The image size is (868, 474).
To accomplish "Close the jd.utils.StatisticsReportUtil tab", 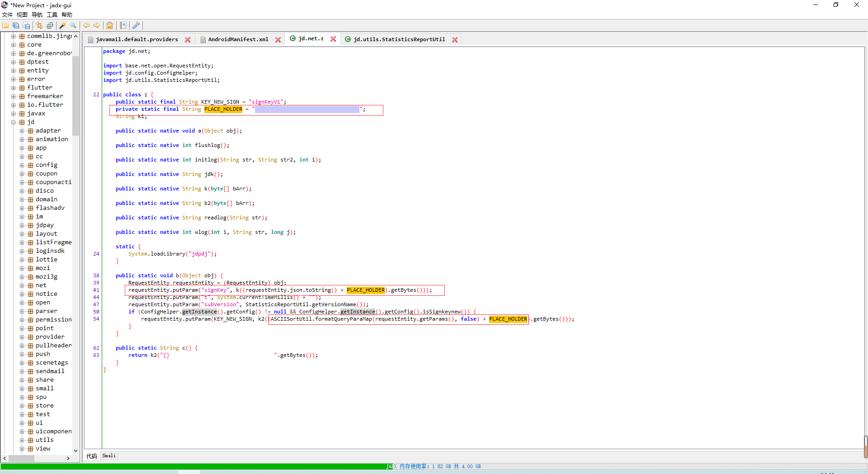I will click(x=455, y=40).
